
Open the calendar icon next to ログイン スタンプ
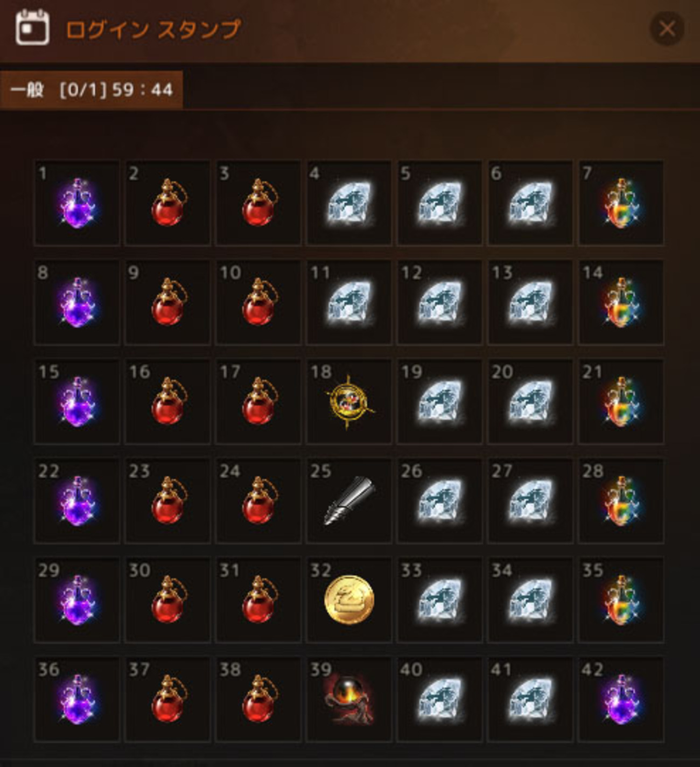coord(32,27)
